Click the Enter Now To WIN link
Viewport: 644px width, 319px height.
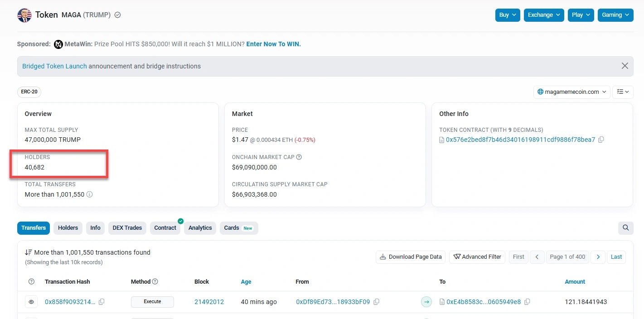(x=273, y=44)
